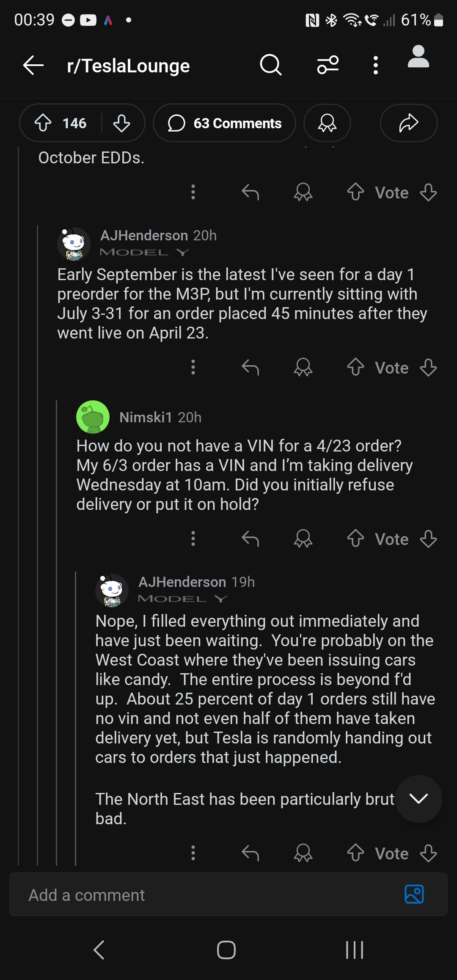
Task: Reply to AJHenderson's Early September comment
Action: pyautogui.click(x=250, y=368)
